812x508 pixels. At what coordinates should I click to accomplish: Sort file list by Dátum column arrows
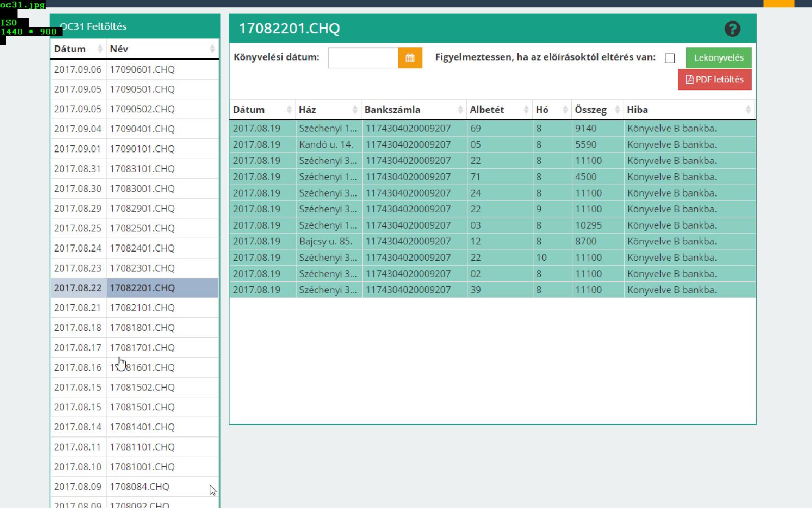pos(100,49)
